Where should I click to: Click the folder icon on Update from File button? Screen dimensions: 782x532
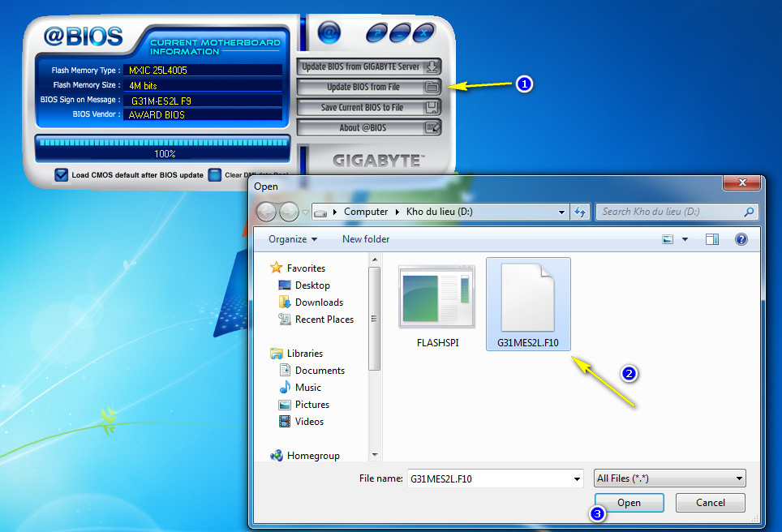tap(432, 88)
